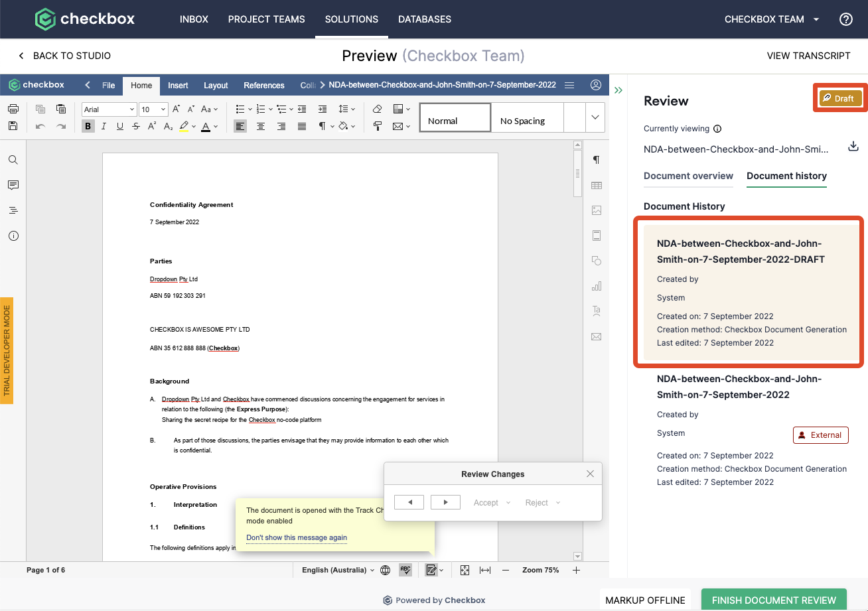868x611 pixels.
Task: Switch to the References ribbon tab
Action: click(264, 85)
